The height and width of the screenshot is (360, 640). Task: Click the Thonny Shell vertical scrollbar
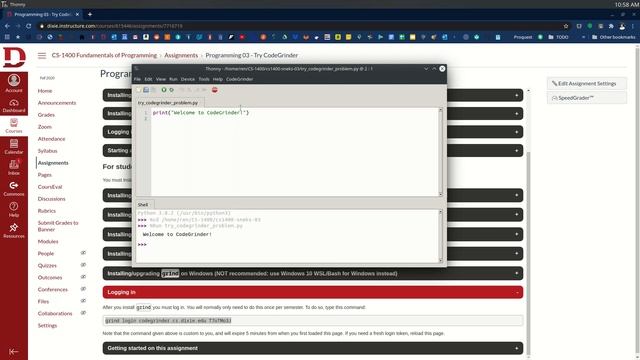pos(440,236)
